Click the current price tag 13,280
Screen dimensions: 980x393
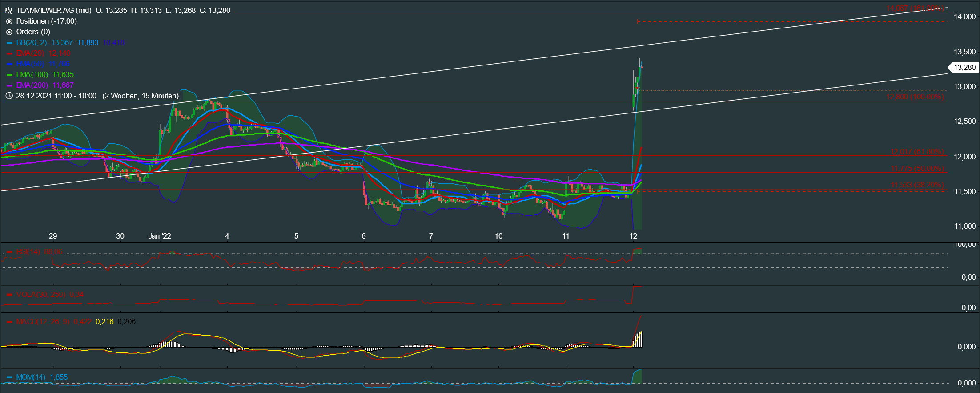[x=964, y=68]
